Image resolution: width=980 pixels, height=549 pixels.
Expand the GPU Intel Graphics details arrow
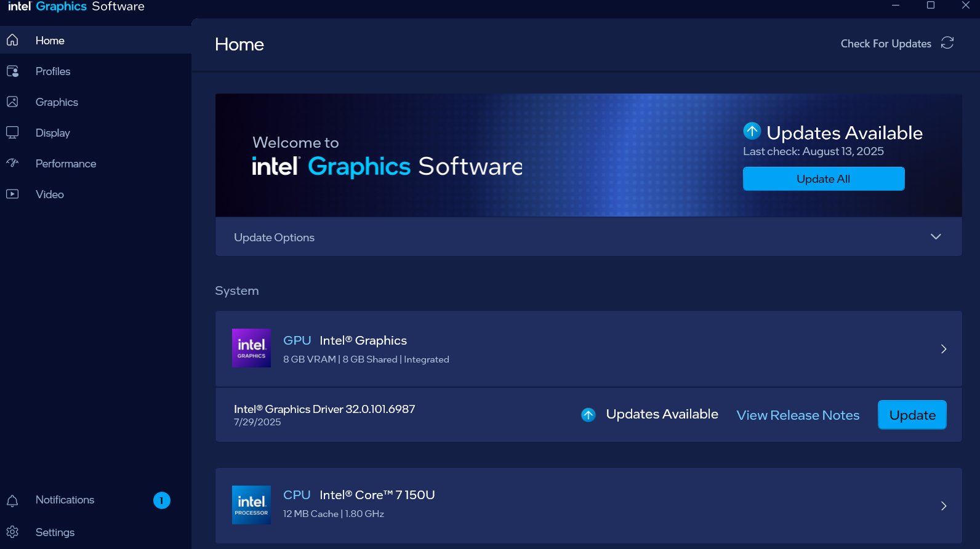click(x=944, y=349)
